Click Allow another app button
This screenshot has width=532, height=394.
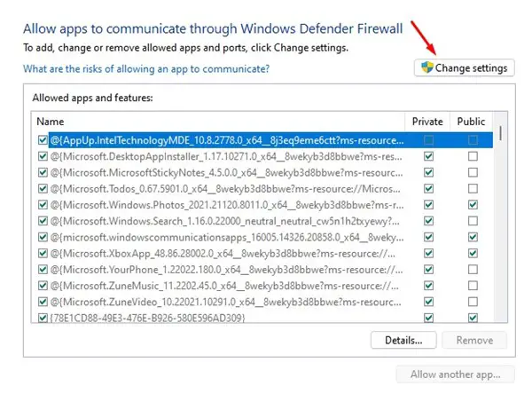point(456,374)
